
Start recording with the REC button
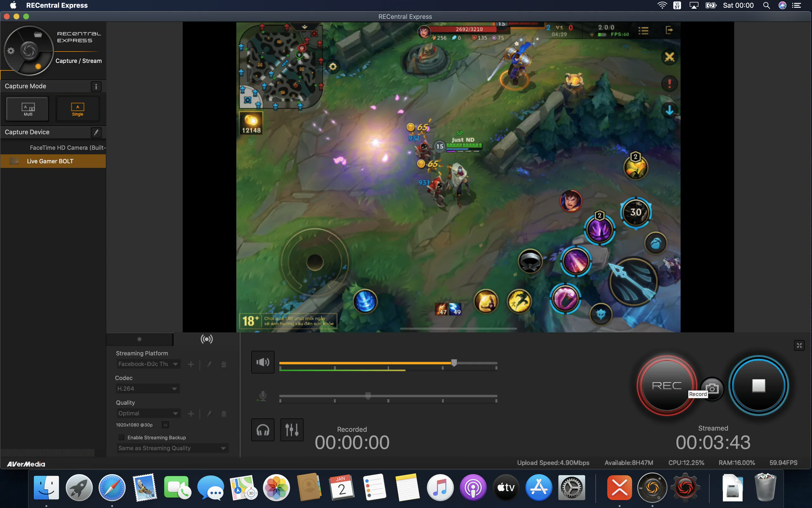(x=666, y=385)
